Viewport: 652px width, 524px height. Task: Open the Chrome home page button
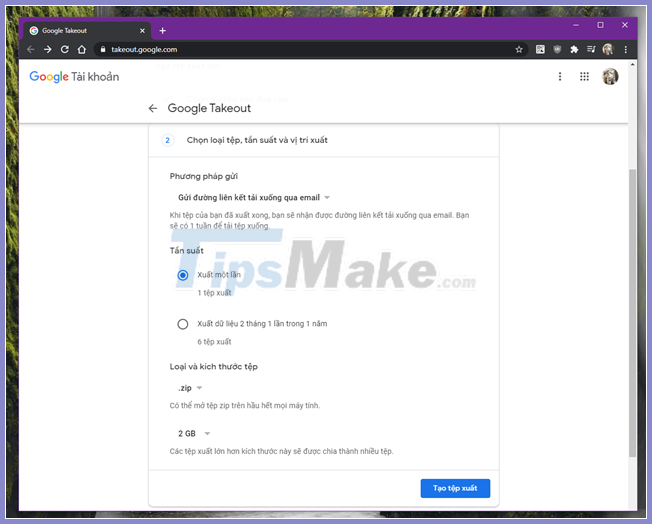click(x=82, y=49)
